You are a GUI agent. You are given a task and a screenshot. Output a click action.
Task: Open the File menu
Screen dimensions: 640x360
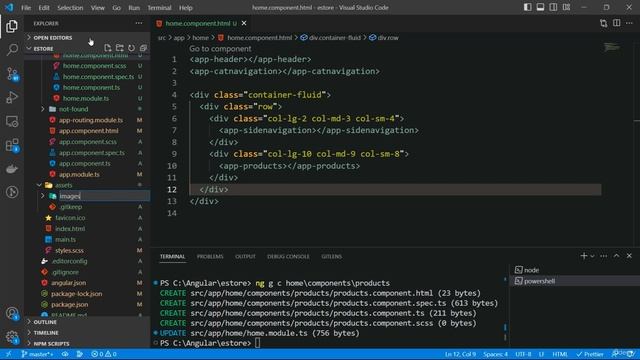click(26, 7)
